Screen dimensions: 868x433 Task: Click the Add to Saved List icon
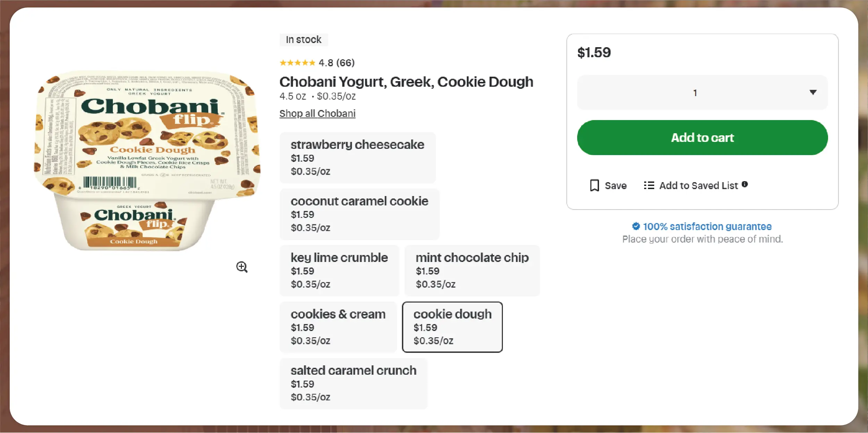[649, 185]
